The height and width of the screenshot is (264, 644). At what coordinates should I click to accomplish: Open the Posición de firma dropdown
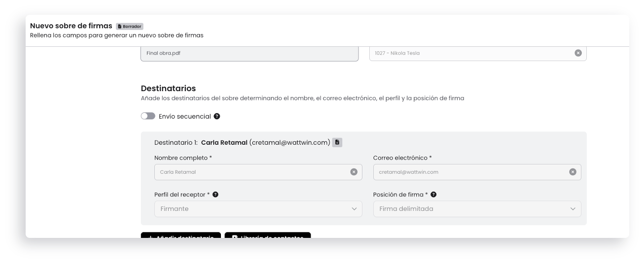tap(477, 209)
